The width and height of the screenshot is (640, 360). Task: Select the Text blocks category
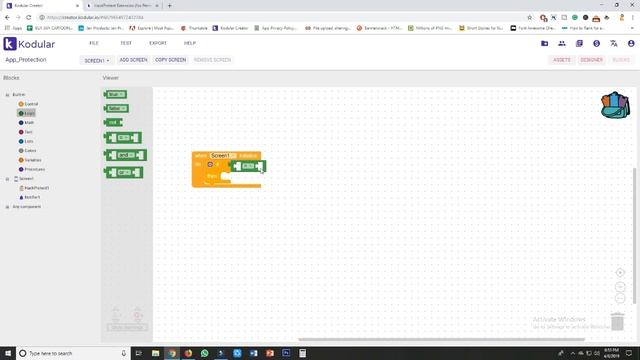tap(25, 132)
